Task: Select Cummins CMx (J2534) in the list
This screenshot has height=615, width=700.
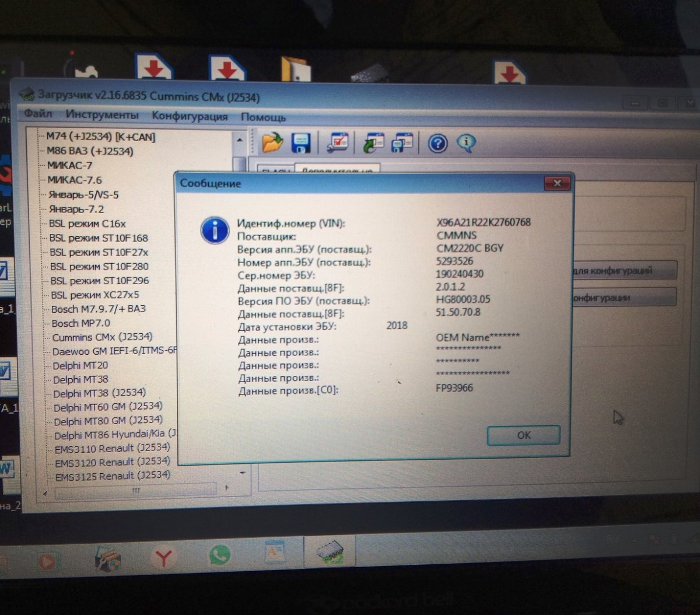Action: [102, 337]
